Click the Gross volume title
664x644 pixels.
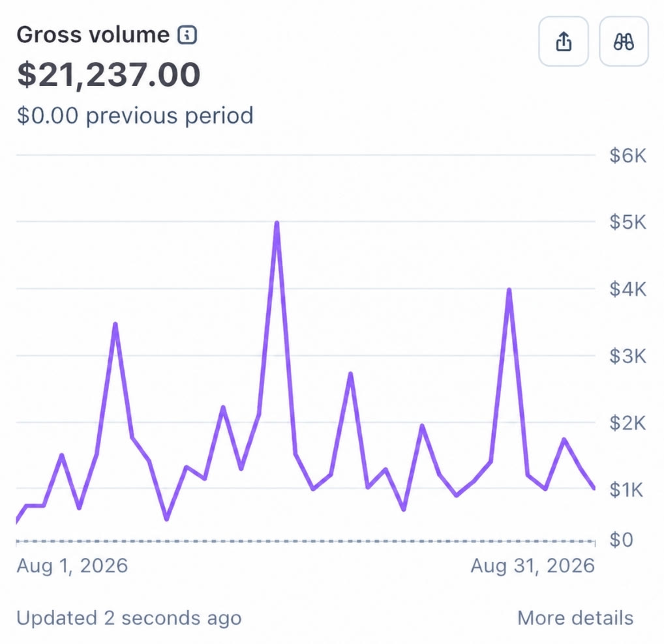[93, 35]
